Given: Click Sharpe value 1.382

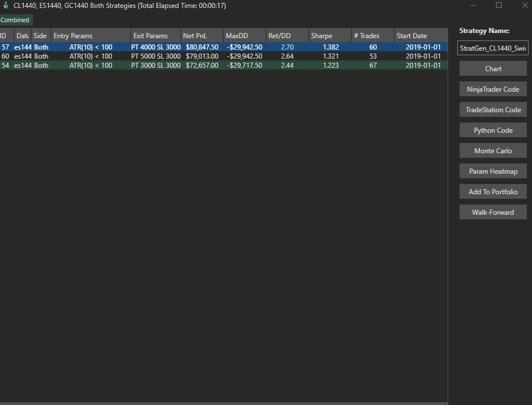Looking at the screenshot, I should (331, 47).
